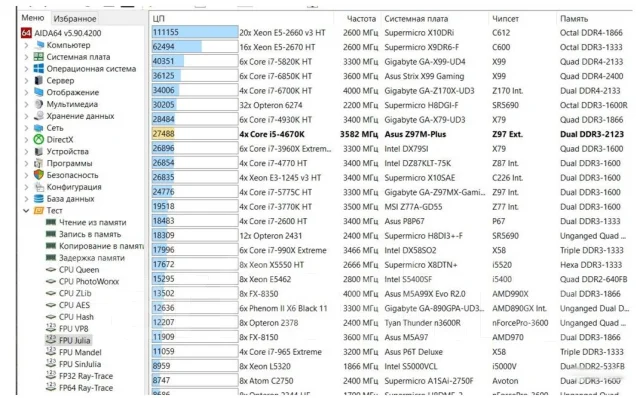Click the highlighted 27488 score bar

[x=195, y=134]
